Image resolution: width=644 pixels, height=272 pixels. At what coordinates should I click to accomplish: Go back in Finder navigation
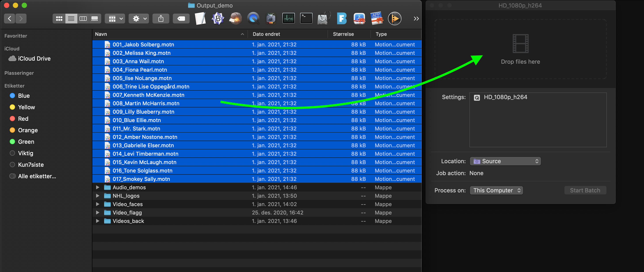tap(10, 19)
